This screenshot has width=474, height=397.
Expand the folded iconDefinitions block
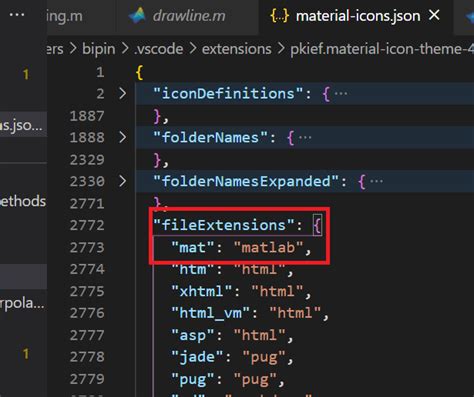click(x=122, y=93)
